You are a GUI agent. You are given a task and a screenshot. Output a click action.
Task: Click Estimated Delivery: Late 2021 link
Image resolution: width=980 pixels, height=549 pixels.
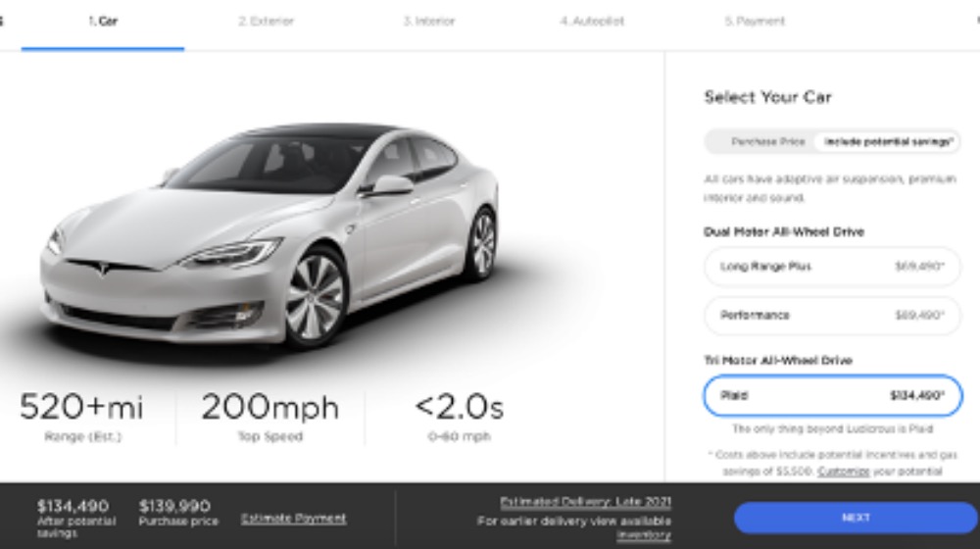point(585,502)
